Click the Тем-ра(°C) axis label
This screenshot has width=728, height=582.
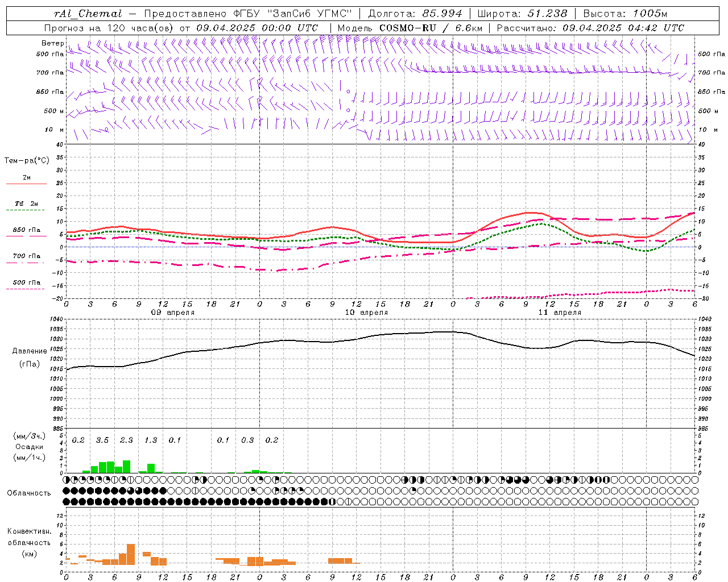(x=27, y=161)
